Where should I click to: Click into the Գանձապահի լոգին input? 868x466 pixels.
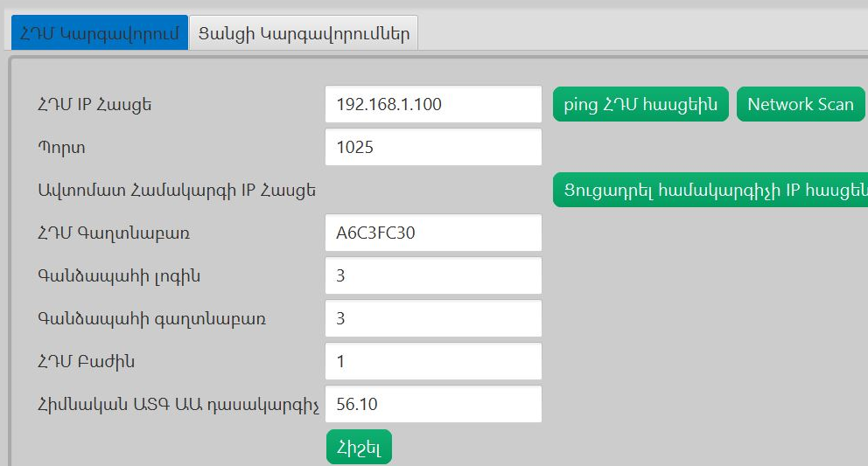(x=433, y=275)
